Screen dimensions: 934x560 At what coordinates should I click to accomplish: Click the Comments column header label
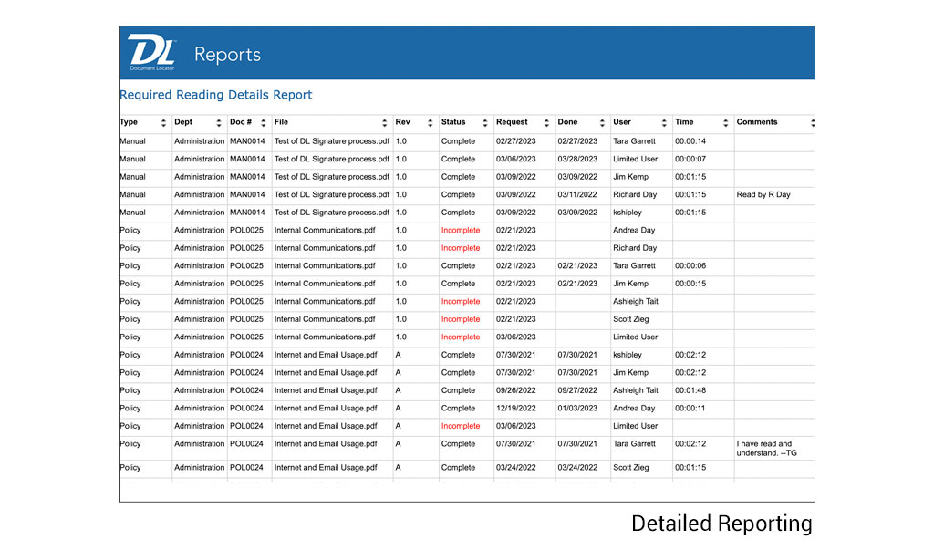(757, 122)
